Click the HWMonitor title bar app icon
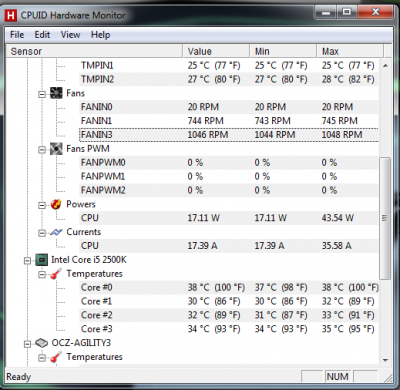400x390 pixels. coord(11,15)
